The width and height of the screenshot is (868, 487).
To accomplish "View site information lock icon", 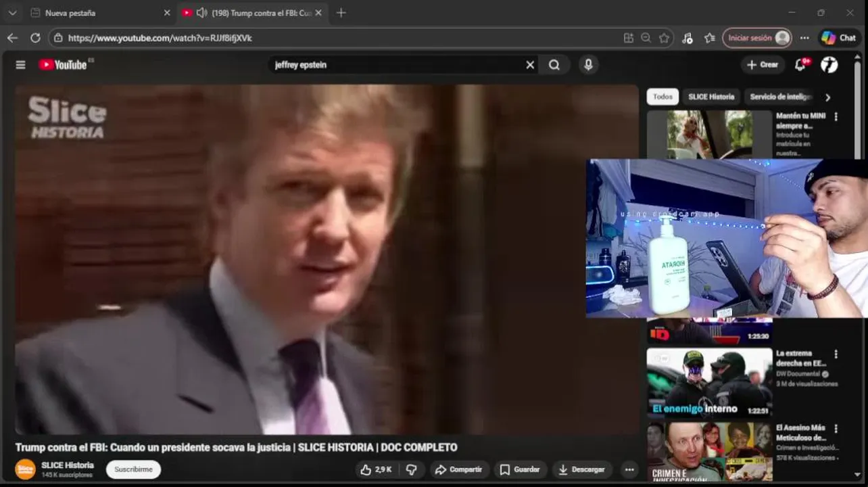I will coord(58,38).
